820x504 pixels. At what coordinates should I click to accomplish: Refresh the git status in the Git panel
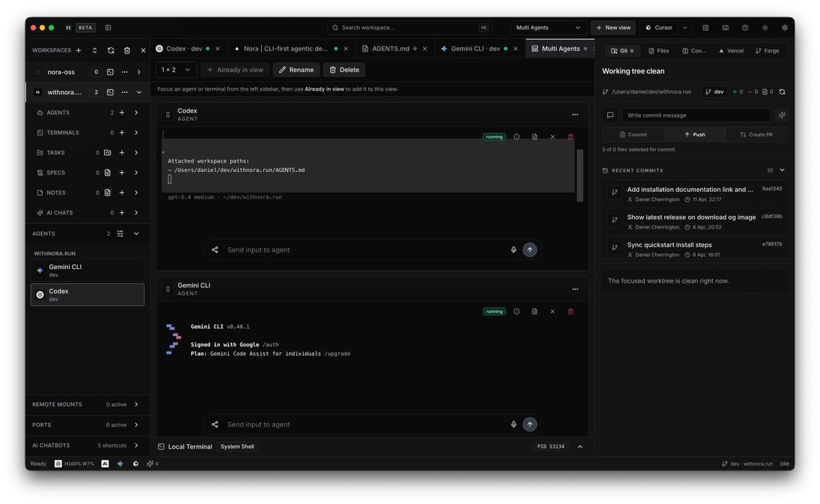coord(782,92)
